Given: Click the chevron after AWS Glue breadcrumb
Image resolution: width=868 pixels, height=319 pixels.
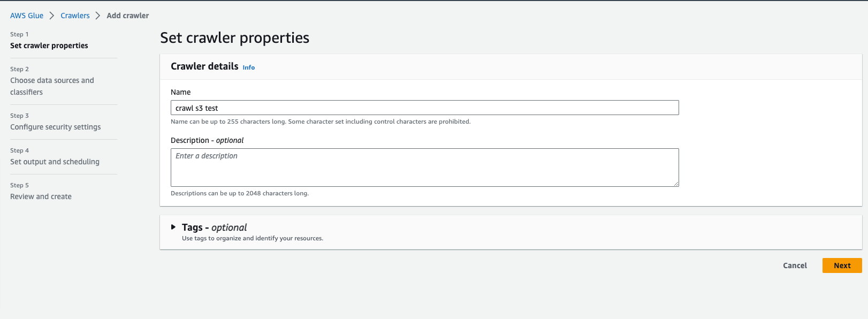Looking at the screenshot, I should click(52, 16).
